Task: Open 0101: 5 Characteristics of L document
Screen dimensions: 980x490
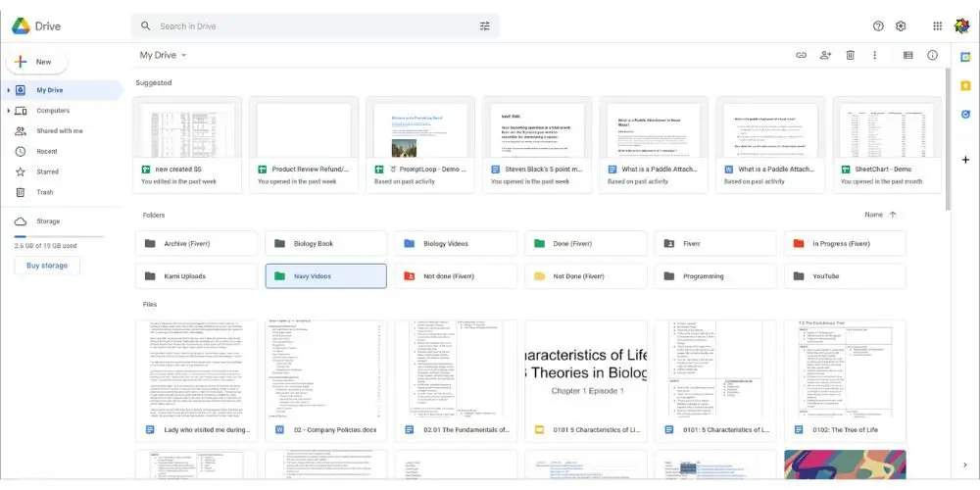Action: click(715, 381)
